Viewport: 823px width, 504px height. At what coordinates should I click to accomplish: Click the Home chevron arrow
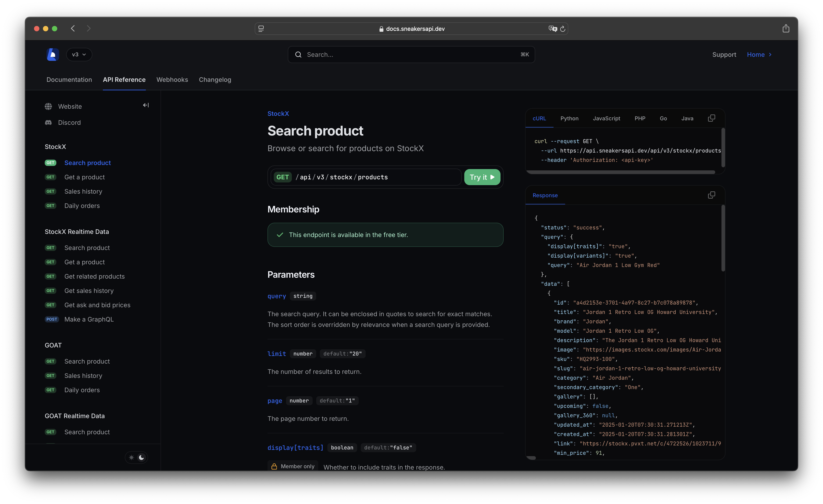770,54
